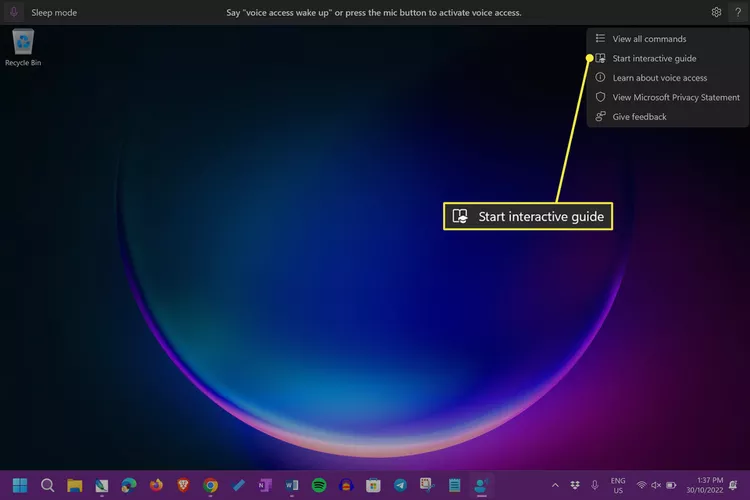Open Google Chrome from taskbar

point(210,485)
